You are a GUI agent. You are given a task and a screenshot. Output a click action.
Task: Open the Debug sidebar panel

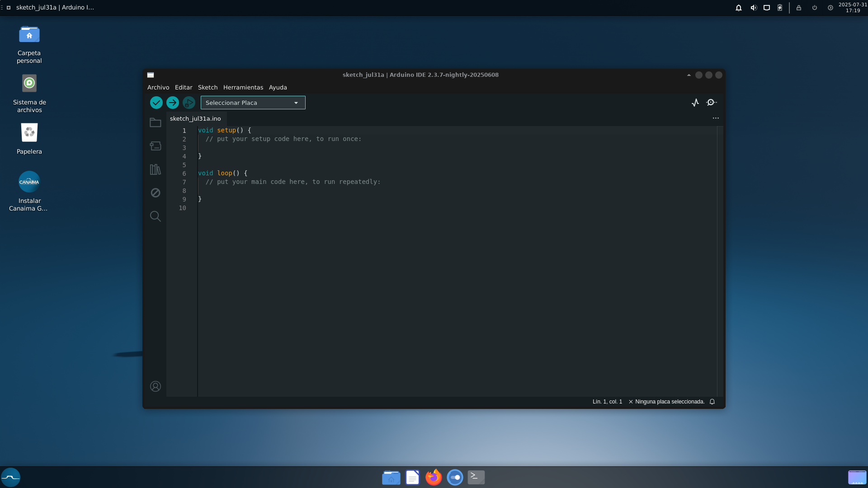[156, 192]
